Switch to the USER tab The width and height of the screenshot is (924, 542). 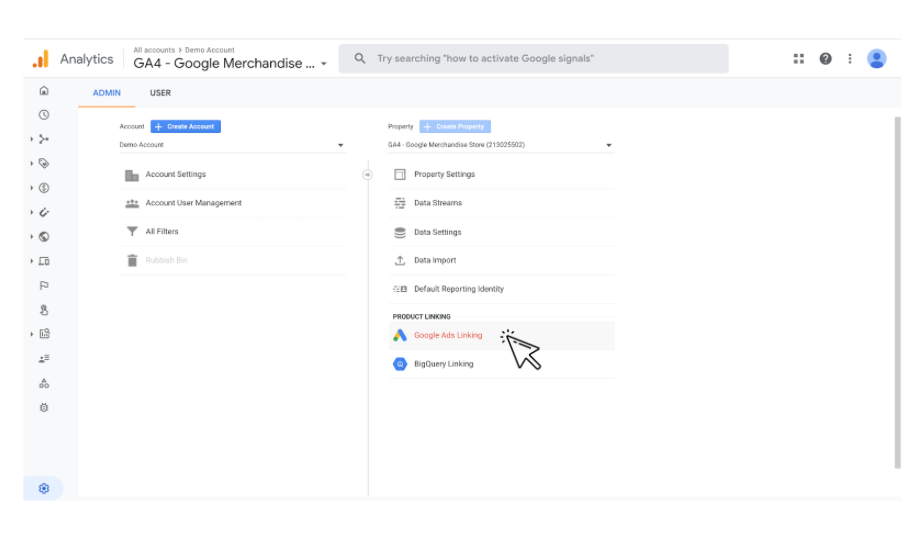tap(160, 93)
